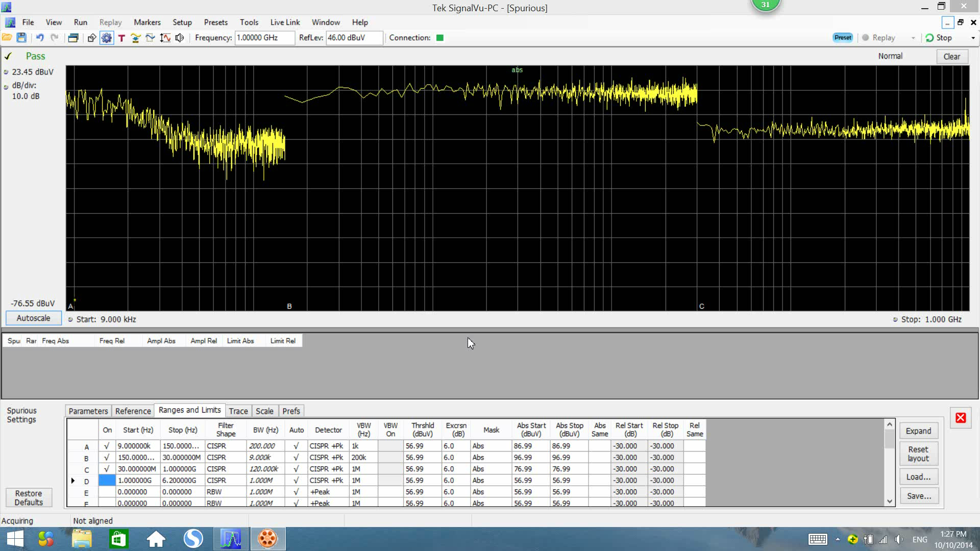The image size is (980, 551).
Task: Click the red T Trigger icon
Action: click(121, 38)
